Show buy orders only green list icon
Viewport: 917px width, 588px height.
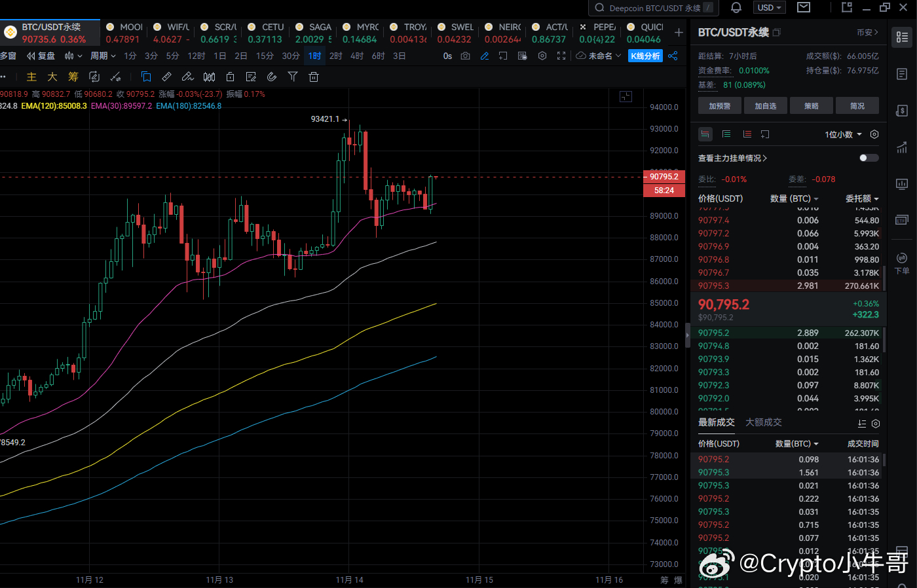[x=726, y=134]
